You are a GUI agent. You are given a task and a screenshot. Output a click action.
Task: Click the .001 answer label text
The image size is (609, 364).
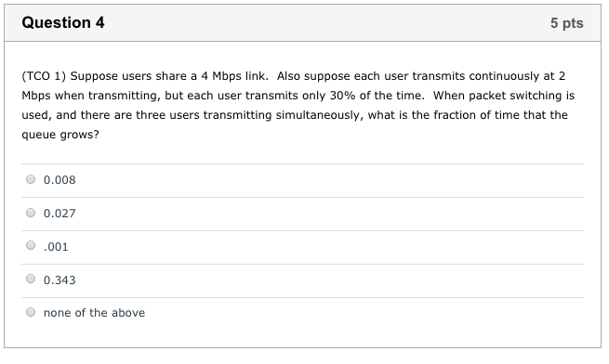(56, 247)
